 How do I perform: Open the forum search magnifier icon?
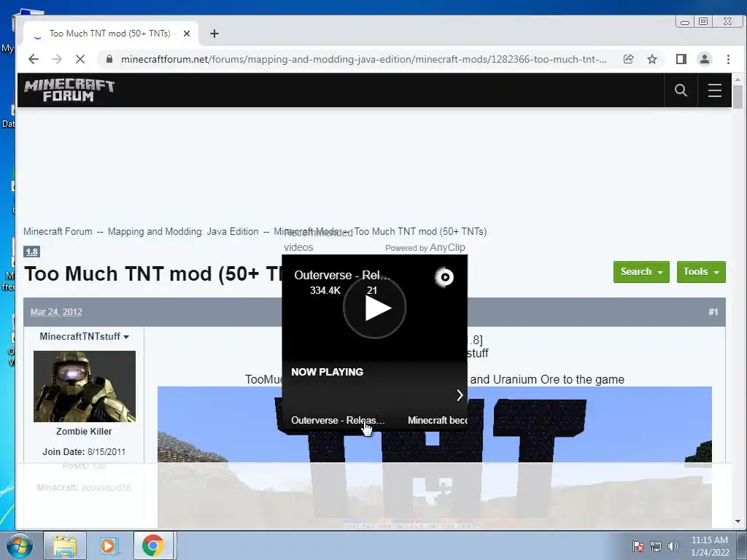point(681,90)
